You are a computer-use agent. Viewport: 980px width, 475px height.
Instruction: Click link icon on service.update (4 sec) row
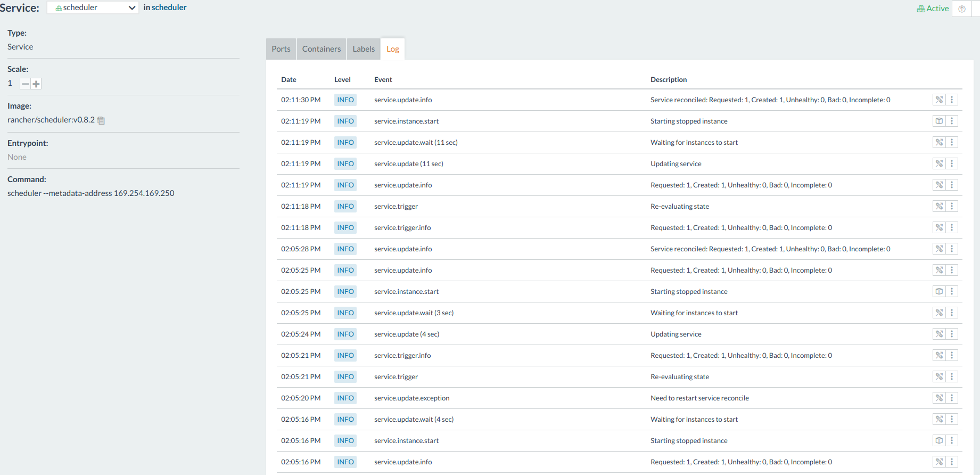939,334
